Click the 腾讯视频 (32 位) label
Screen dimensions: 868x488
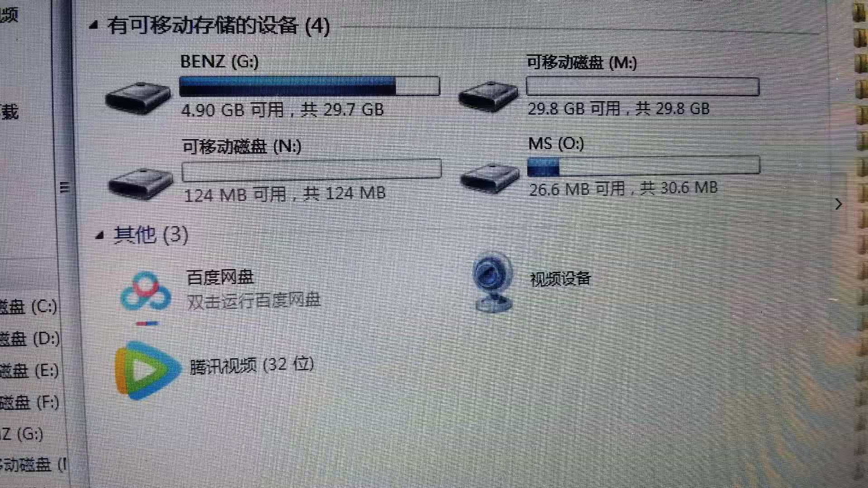click(252, 365)
